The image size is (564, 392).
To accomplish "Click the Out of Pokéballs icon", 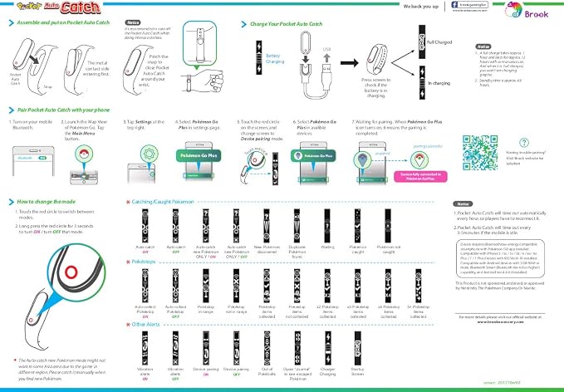I will [x=267, y=348].
